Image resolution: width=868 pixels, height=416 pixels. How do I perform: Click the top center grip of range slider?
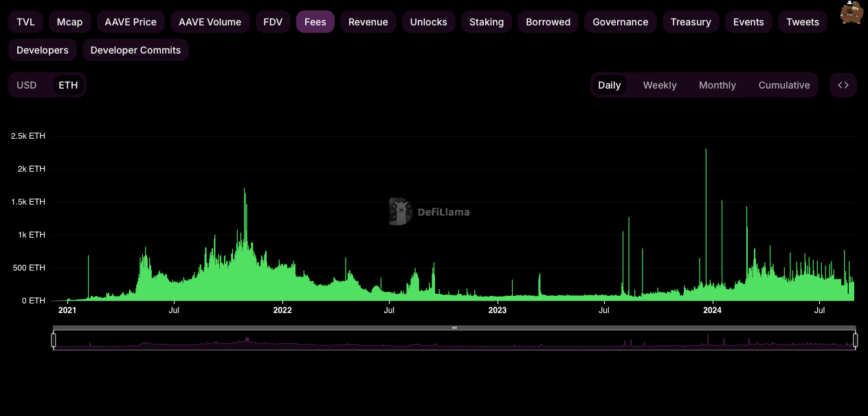[454, 328]
